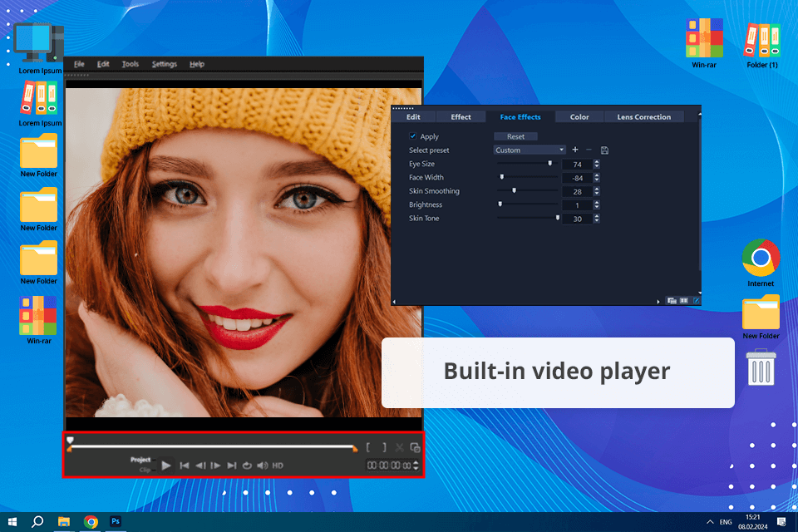Open the Lens Correction tab
Screen dimensions: 798x532
(643, 116)
